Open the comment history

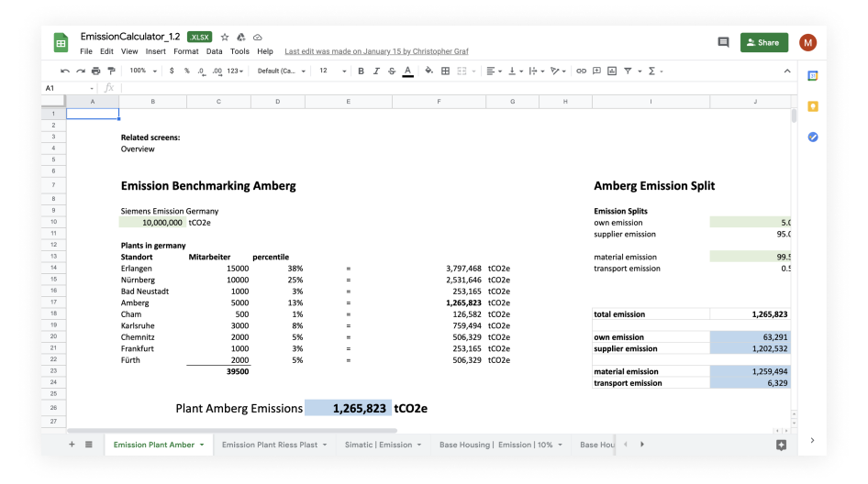pos(723,42)
